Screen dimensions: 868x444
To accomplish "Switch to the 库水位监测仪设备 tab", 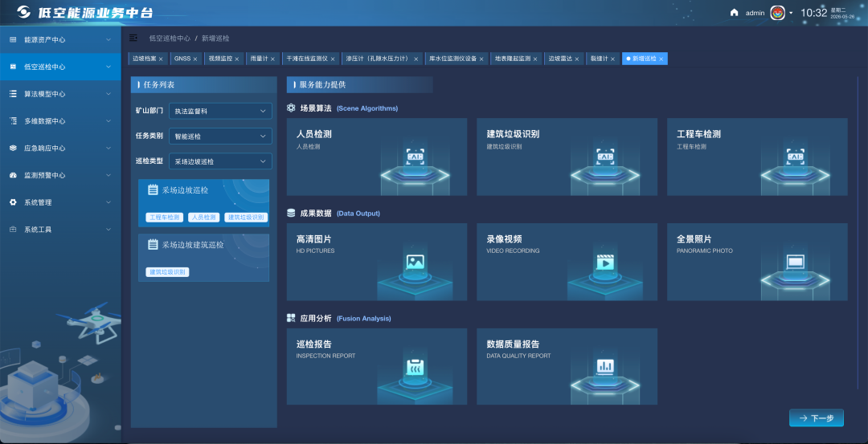I will pyautogui.click(x=457, y=59).
